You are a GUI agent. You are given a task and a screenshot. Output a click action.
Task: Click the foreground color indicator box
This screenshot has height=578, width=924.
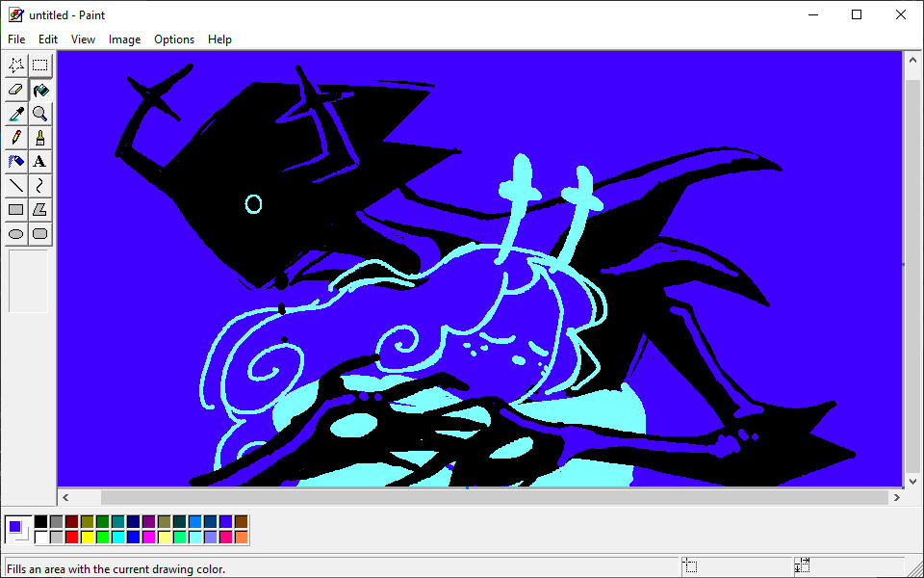click(x=14, y=526)
